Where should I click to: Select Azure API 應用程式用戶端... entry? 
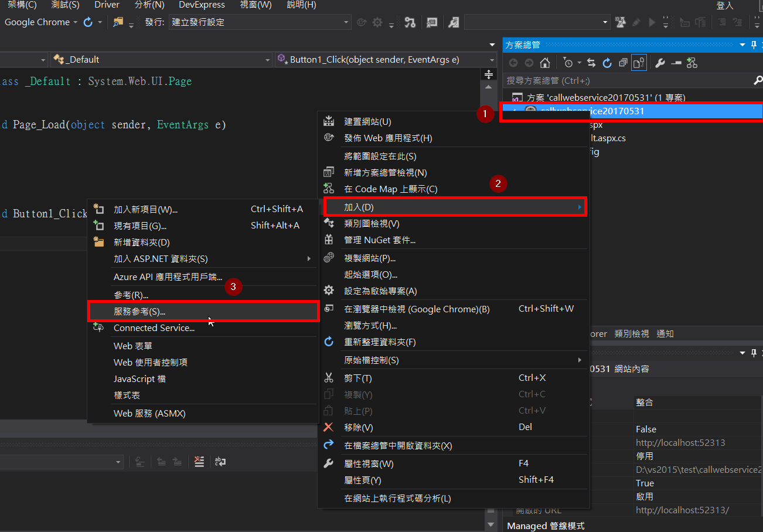pos(203,277)
